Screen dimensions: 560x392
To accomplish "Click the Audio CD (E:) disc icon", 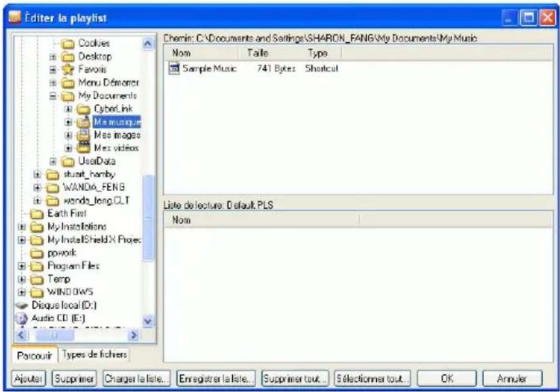I will pos(22,318).
